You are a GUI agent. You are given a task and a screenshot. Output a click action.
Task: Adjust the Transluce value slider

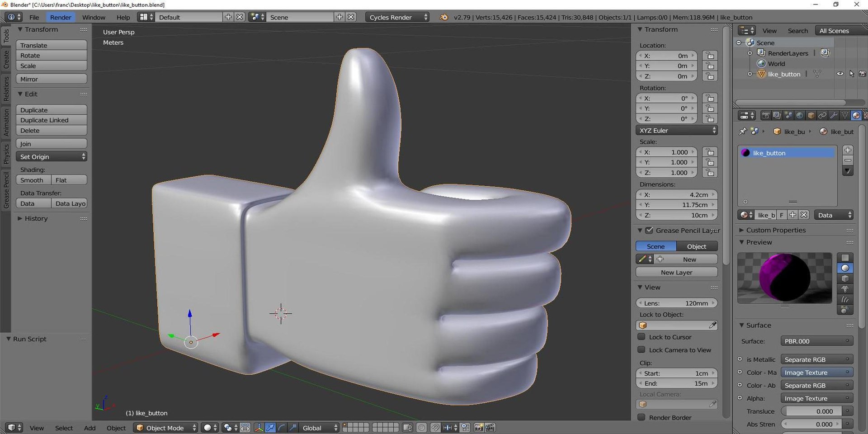click(811, 411)
